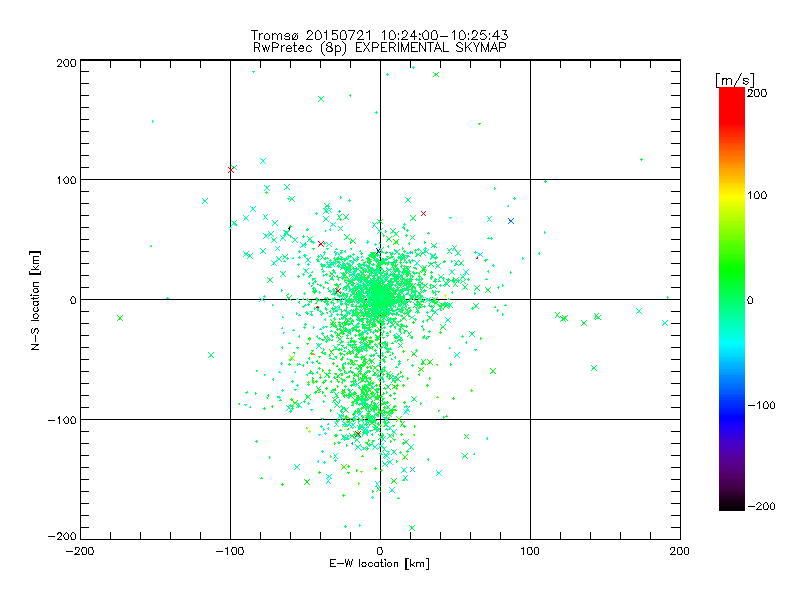800x600 pixels.
Task: Click the green cross marker near x=-174, y=-15
Action: point(120,318)
